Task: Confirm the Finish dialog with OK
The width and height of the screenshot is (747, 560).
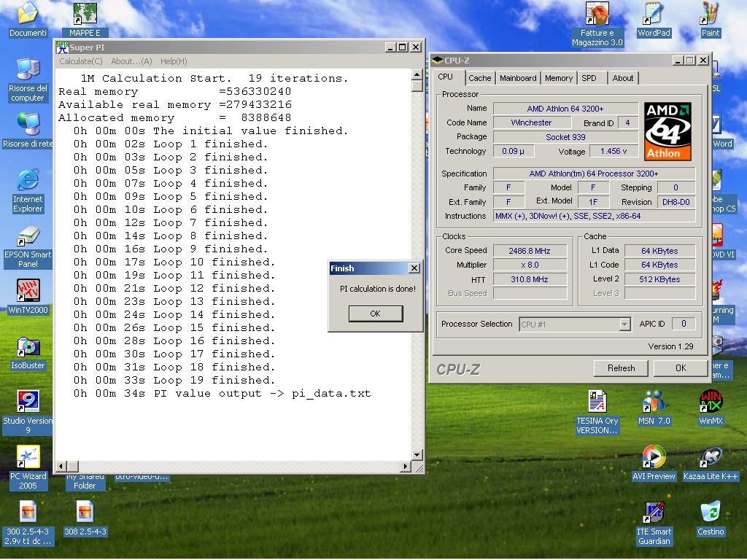Action: (376, 314)
